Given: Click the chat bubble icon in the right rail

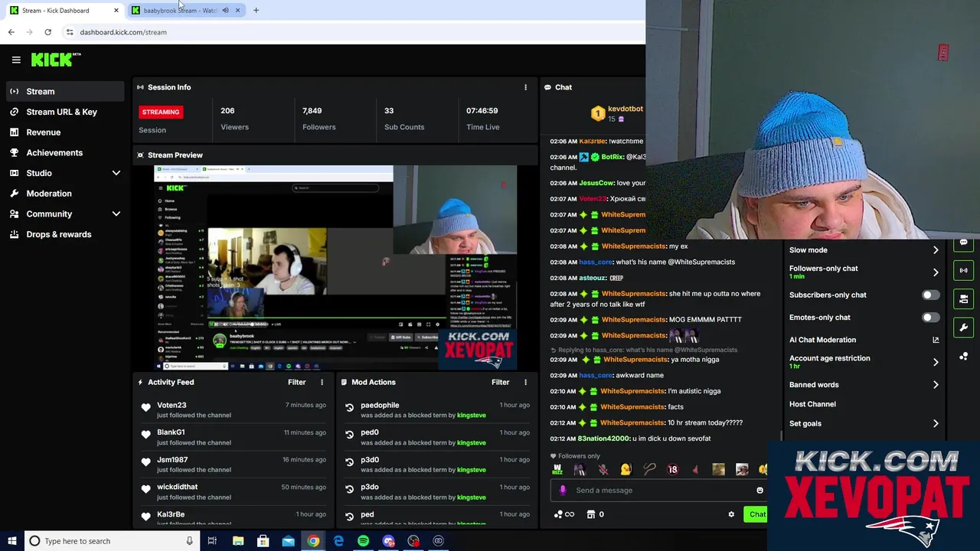Looking at the screenshot, I should (964, 243).
